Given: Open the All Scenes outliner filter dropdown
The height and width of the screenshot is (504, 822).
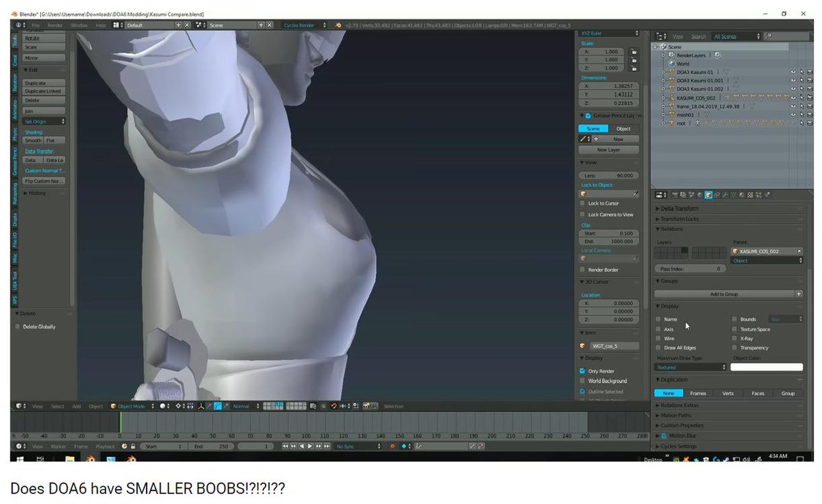Looking at the screenshot, I should coord(735,36).
